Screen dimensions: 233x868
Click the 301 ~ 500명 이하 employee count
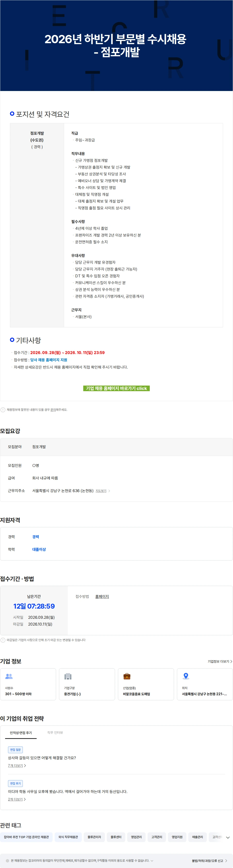pos(18,694)
